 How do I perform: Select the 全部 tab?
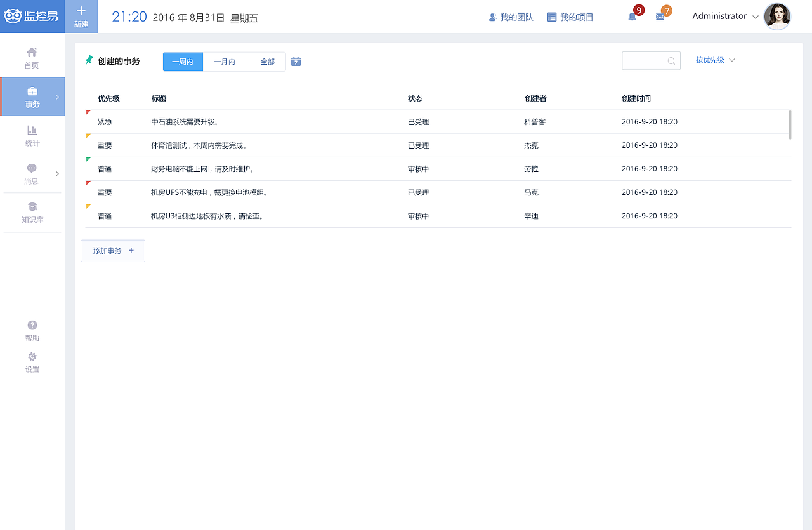coord(267,62)
